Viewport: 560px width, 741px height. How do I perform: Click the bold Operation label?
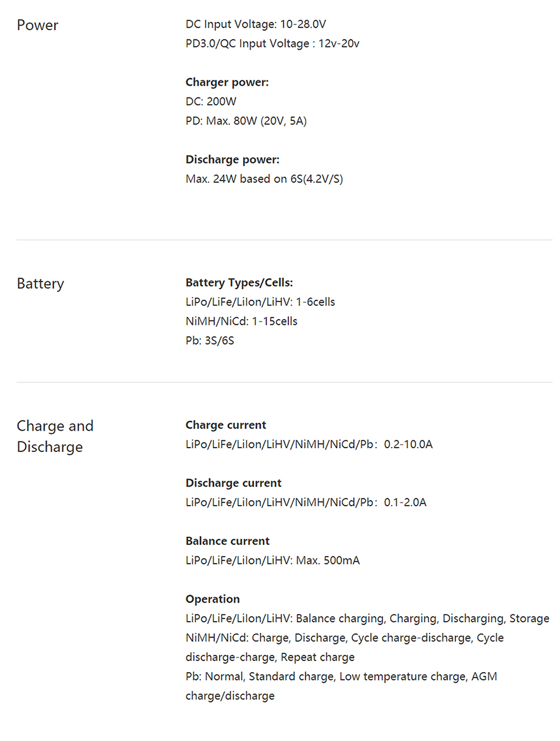(212, 599)
